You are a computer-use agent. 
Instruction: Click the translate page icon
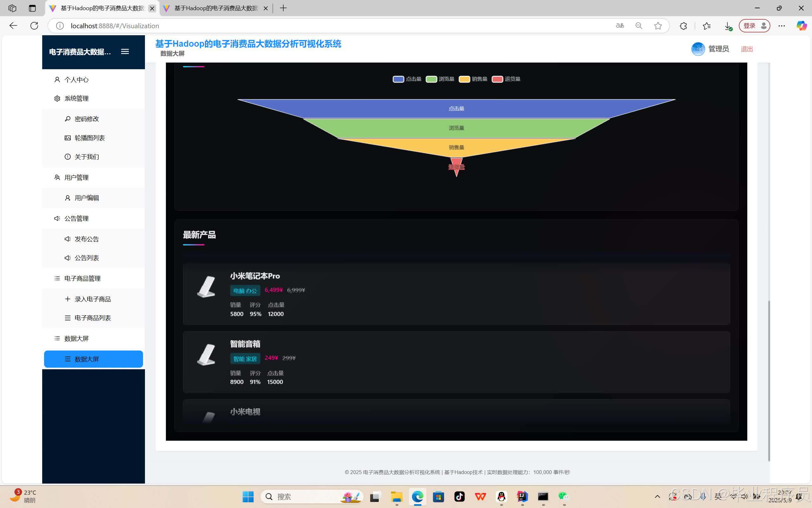click(620, 26)
